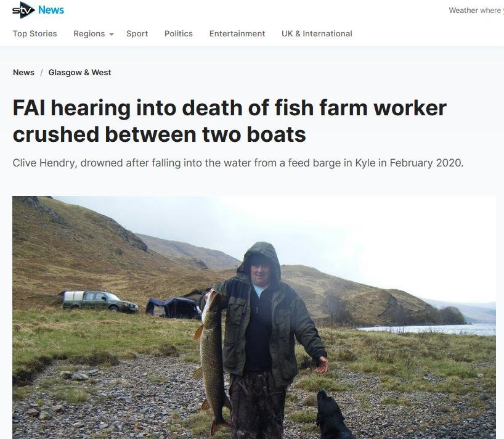Click the Weather where you are link
504x439 pixels.
coord(476,10)
